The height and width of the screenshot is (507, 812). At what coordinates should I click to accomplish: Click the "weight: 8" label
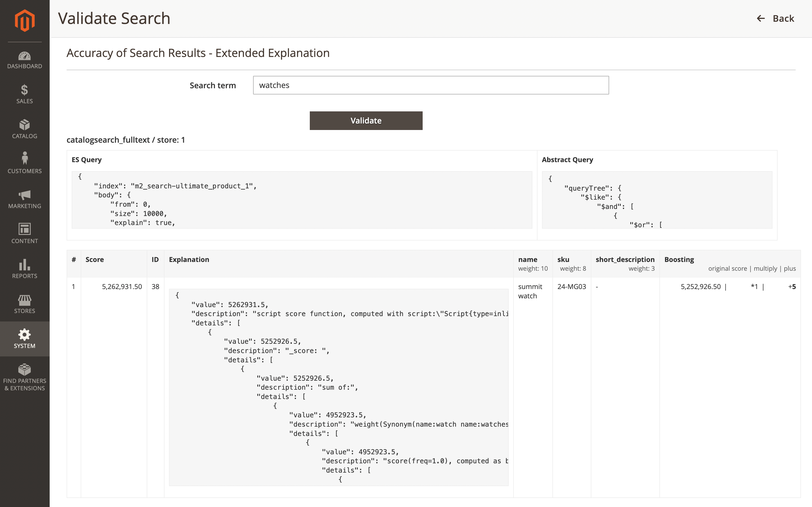click(x=573, y=269)
